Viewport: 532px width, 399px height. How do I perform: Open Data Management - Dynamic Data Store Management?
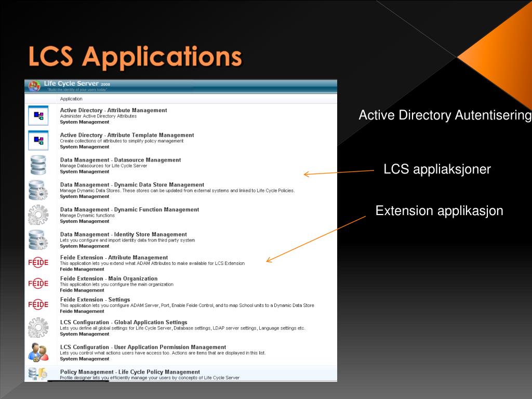coord(132,184)
